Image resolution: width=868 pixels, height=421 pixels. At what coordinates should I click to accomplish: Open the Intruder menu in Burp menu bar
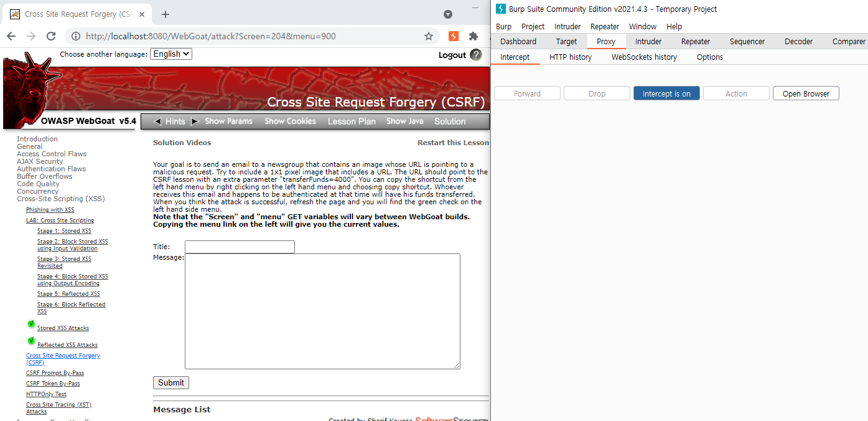567,26
